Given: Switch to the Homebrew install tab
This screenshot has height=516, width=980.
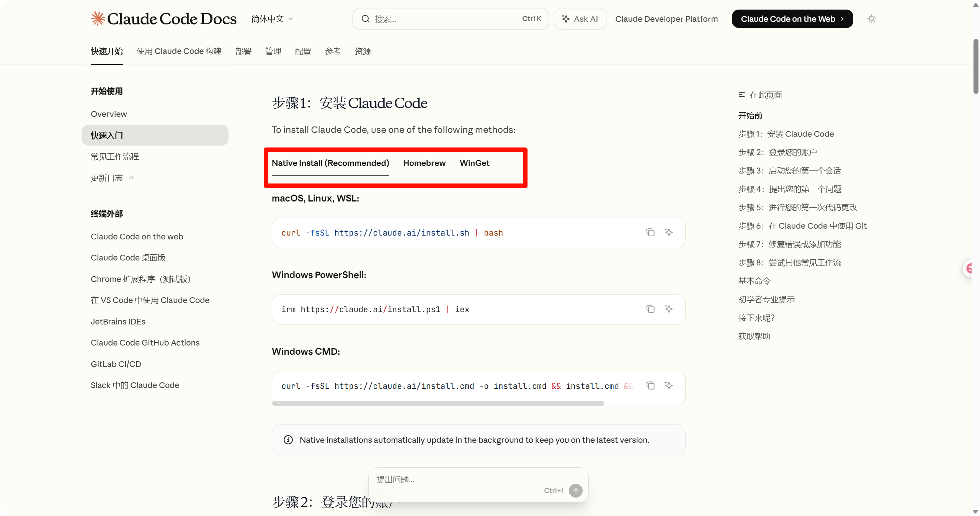Looking at the screenshot, I should coord(424,163).
